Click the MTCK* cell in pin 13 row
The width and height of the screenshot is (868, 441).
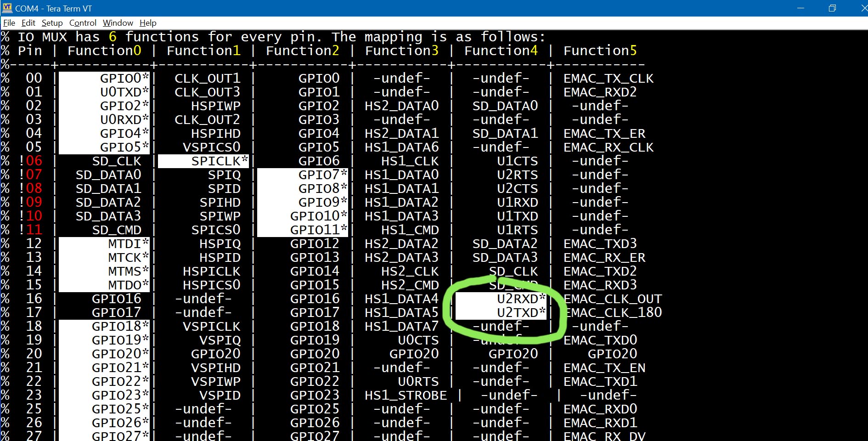tap(104, 258)
